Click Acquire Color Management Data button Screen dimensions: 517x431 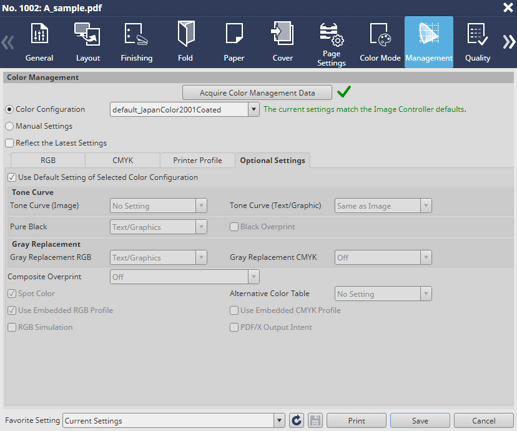(x=257, y=93)
